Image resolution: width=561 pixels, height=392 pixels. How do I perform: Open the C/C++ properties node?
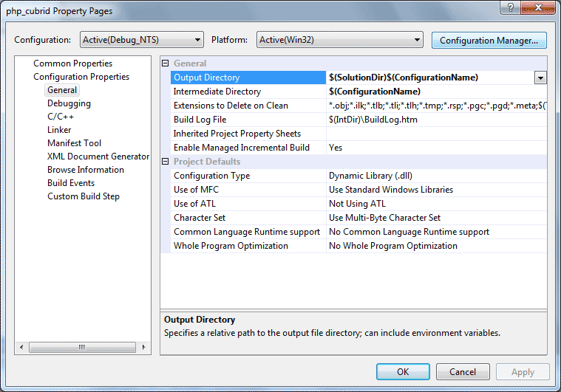tap(61, 117)
